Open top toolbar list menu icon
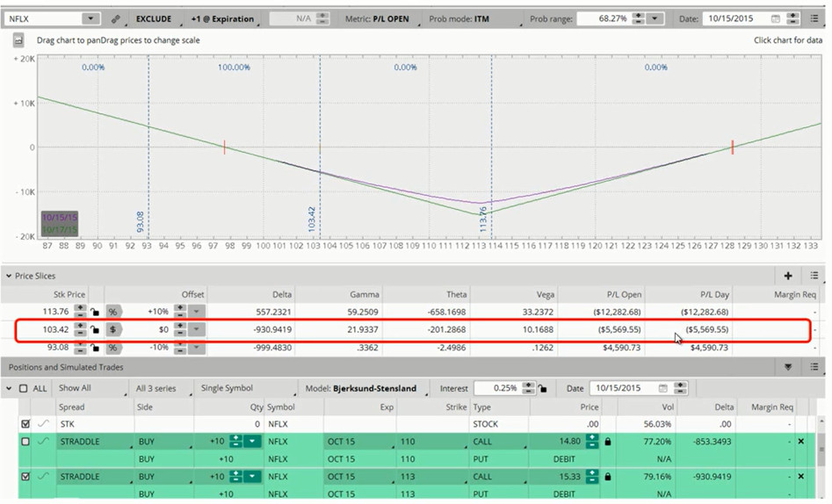The height and width of the screenshot is (504, 832). 814,18
